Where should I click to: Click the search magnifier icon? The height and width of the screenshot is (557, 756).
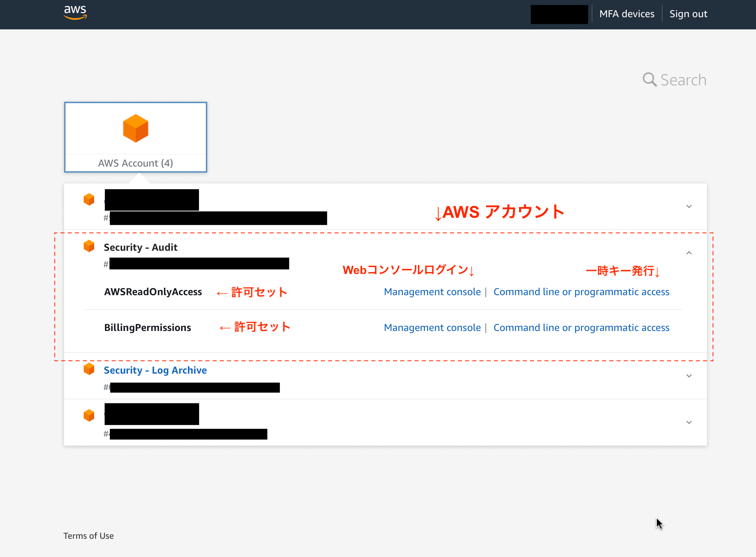click(649, 80)
